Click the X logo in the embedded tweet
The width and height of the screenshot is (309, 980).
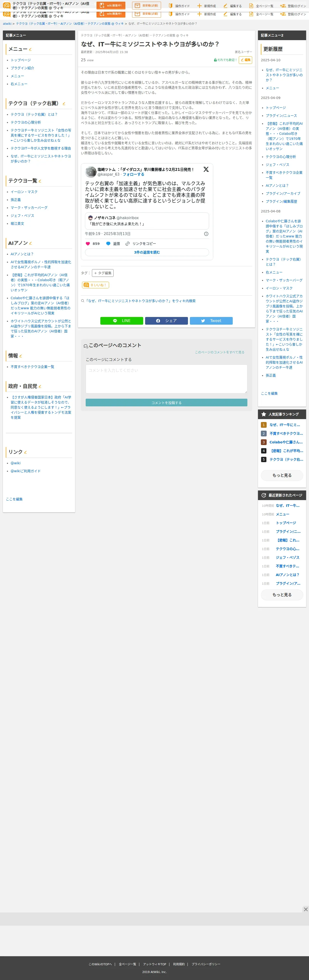[206, 169]
